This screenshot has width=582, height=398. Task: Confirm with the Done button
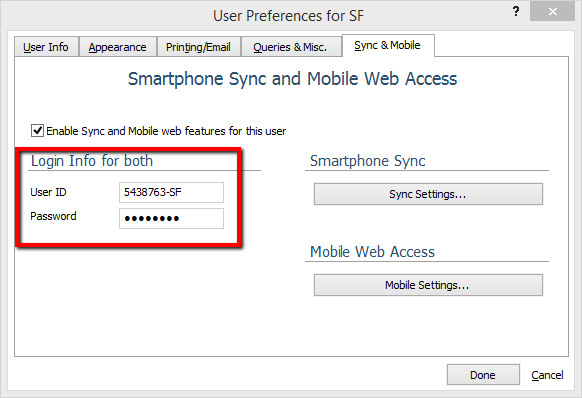(483, 375)
